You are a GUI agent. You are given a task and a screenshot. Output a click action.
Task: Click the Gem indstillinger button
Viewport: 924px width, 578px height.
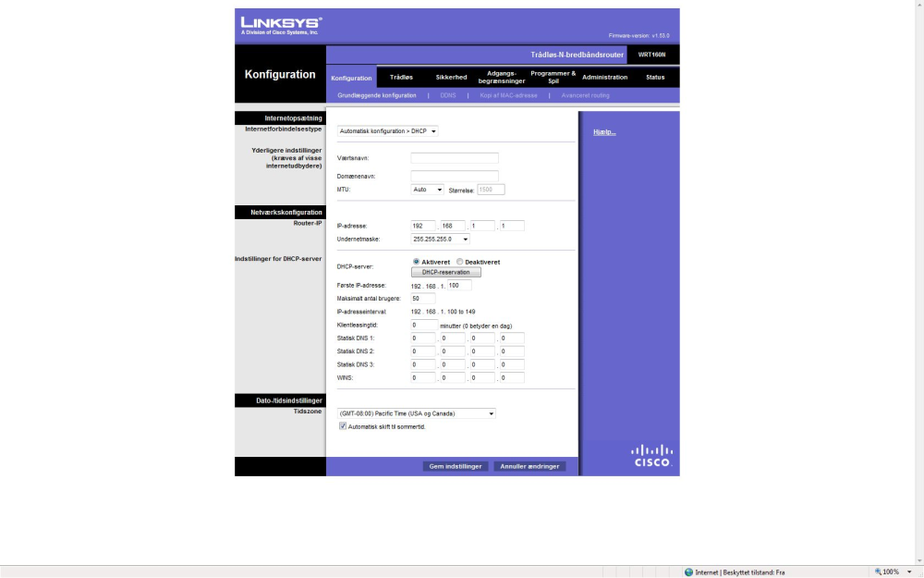point(456,466)
